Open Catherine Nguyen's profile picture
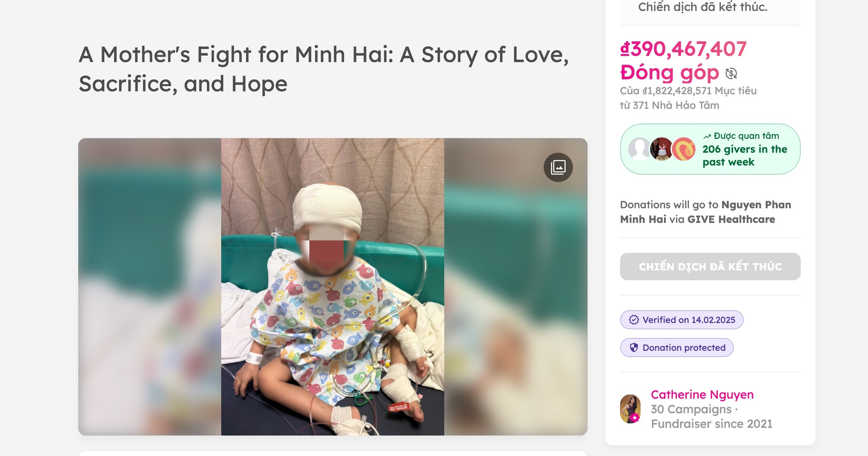The image size is (868, 456). tap(630, 408)
